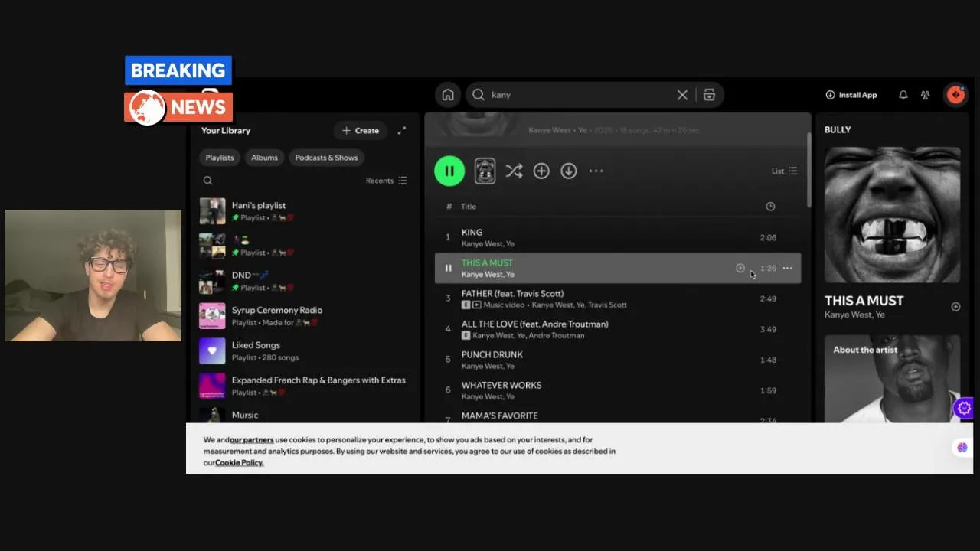This screenshot has height=551, width=980.
Task: Expand Your Library panel
Action: click(x=402, y=131)
